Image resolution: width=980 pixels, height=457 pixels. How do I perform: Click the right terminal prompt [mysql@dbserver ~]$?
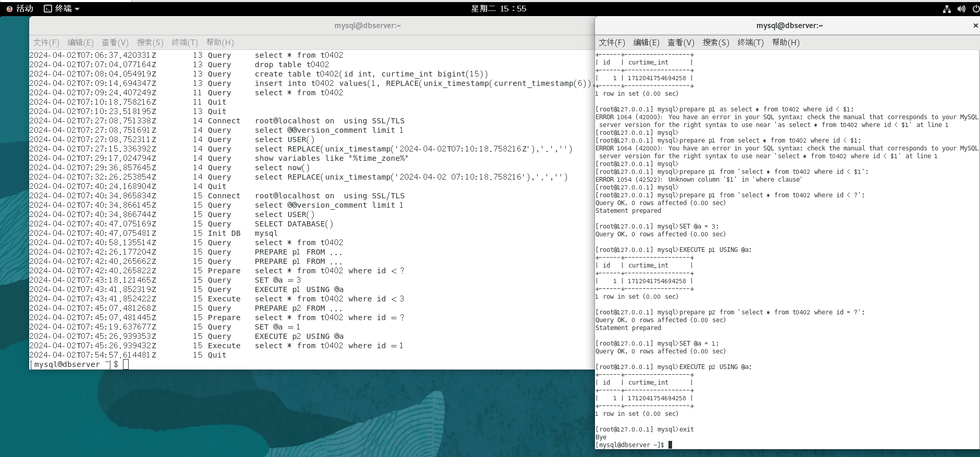(630, 445)
